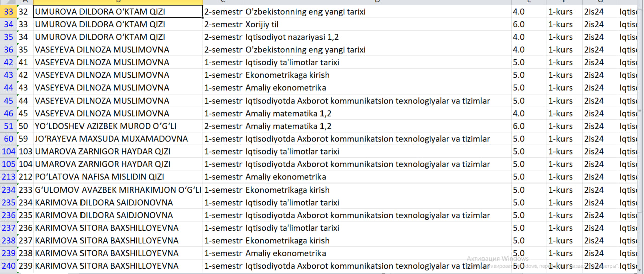Select row header 213
Screen dimensions: 644x274
[8, 177]
